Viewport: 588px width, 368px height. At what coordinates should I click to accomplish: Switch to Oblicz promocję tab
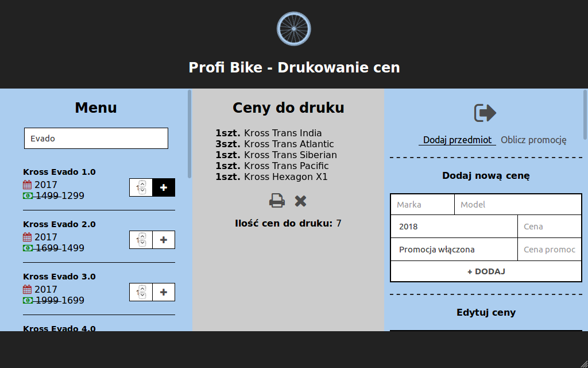coord(533,140)
